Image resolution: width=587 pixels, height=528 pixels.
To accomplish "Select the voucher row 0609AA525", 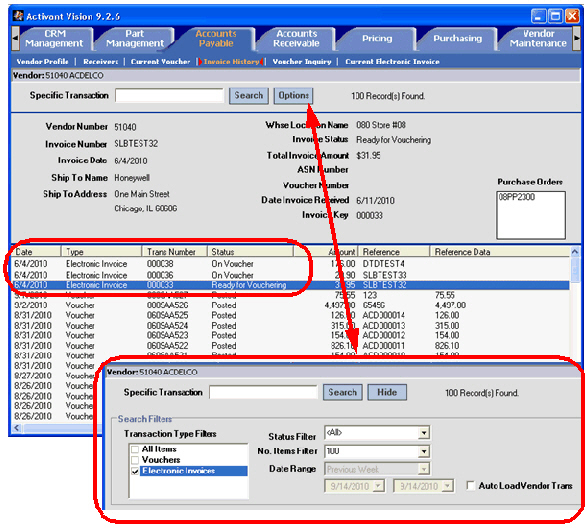I will point(291,315).
